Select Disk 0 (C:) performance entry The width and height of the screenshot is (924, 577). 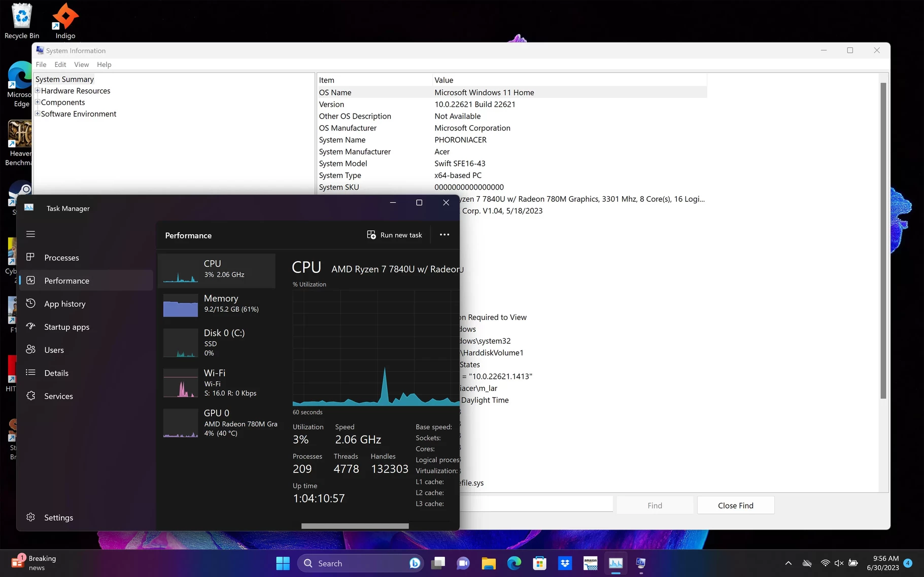217,343
